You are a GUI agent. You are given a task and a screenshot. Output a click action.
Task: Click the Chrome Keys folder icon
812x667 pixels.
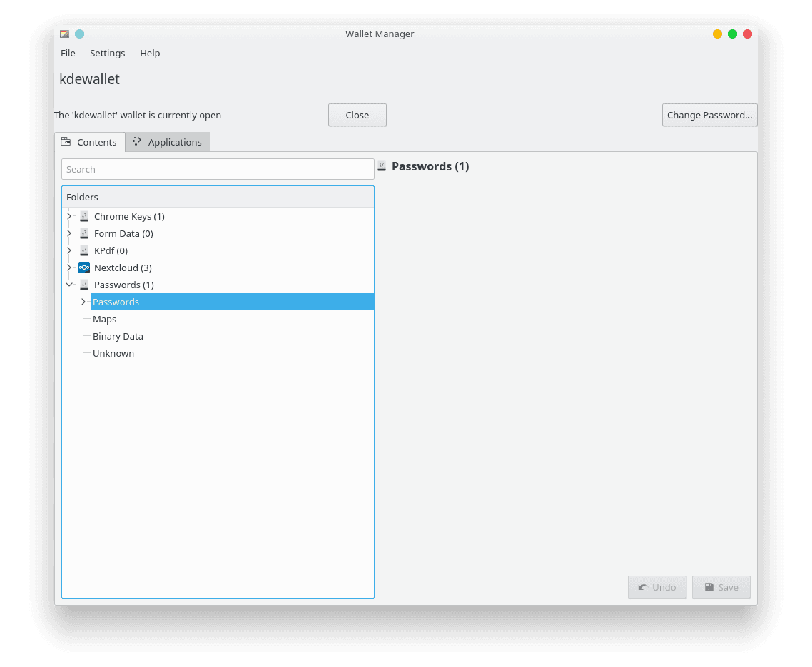point(84,216)
